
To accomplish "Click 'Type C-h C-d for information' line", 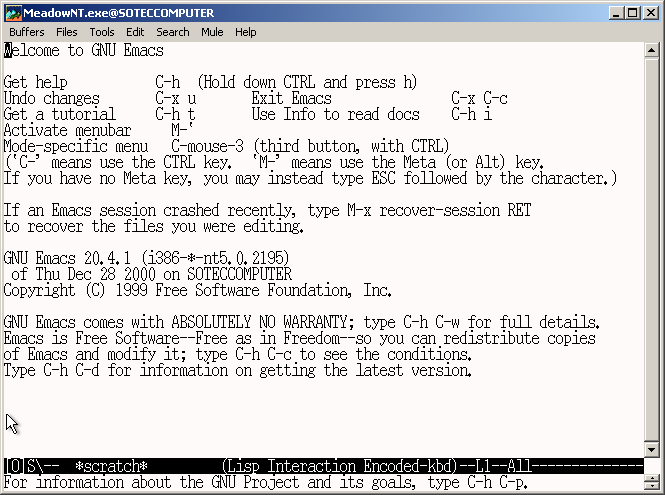I will pyautogui.click(x=238, y=371).
